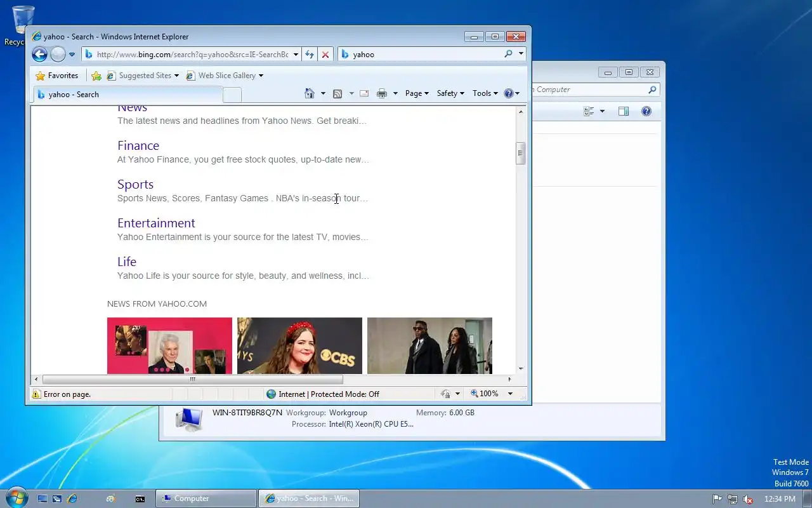The image size is (812, 508).
Task: Open the Favorites center
Action: (57, 76)
